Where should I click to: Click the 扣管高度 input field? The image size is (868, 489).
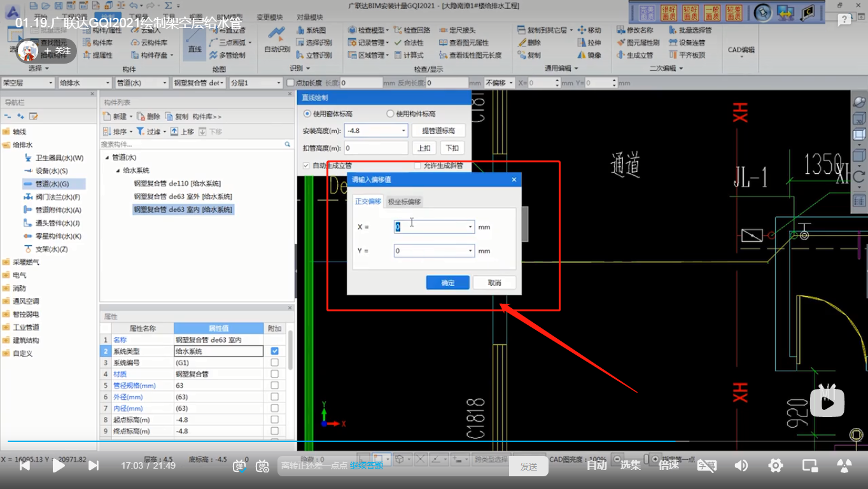tap(375, 148)
